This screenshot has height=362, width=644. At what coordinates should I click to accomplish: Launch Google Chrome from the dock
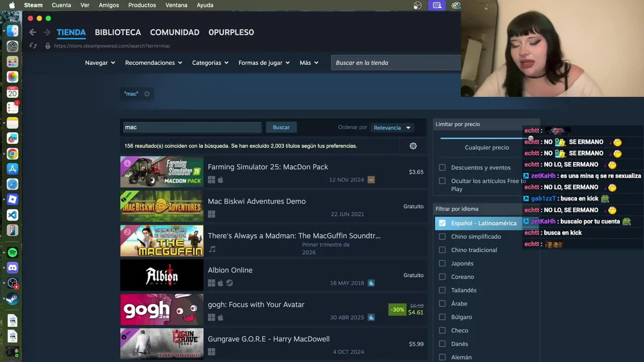click(13, 154)
